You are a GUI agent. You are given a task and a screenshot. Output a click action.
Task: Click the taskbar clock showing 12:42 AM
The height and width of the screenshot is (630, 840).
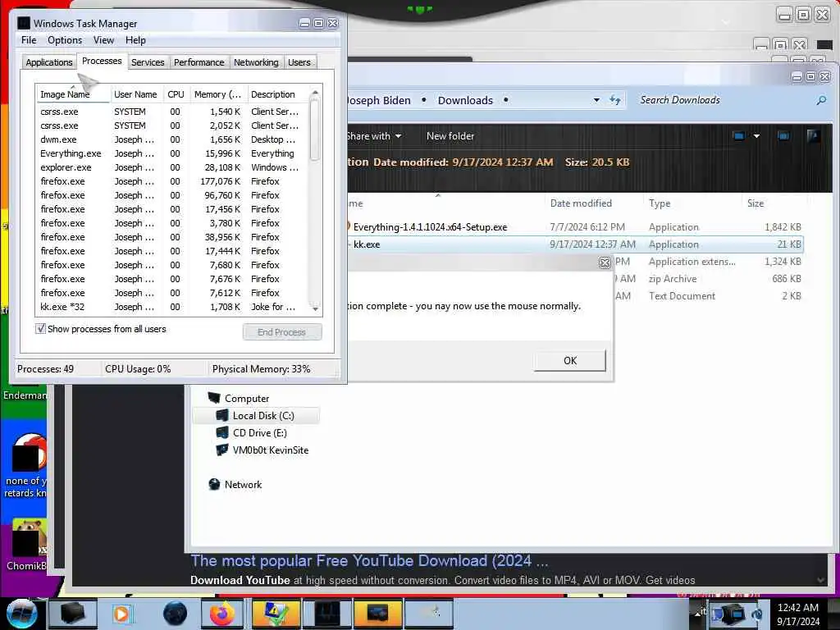[x=798, y=614]
